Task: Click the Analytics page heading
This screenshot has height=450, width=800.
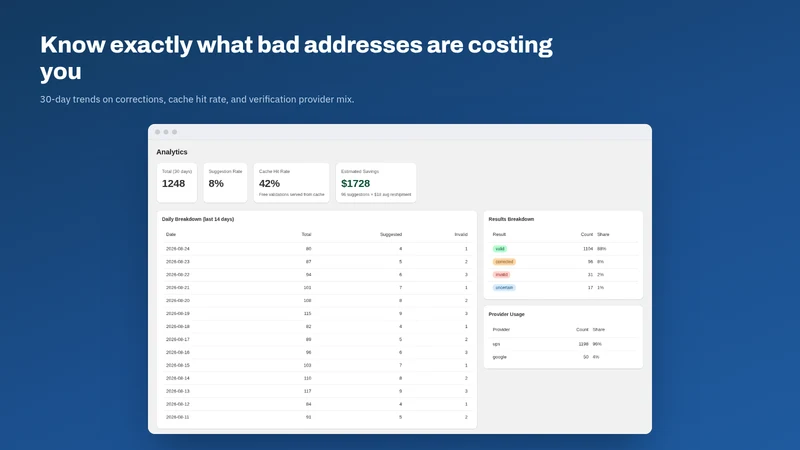Action: pos(171,152)
